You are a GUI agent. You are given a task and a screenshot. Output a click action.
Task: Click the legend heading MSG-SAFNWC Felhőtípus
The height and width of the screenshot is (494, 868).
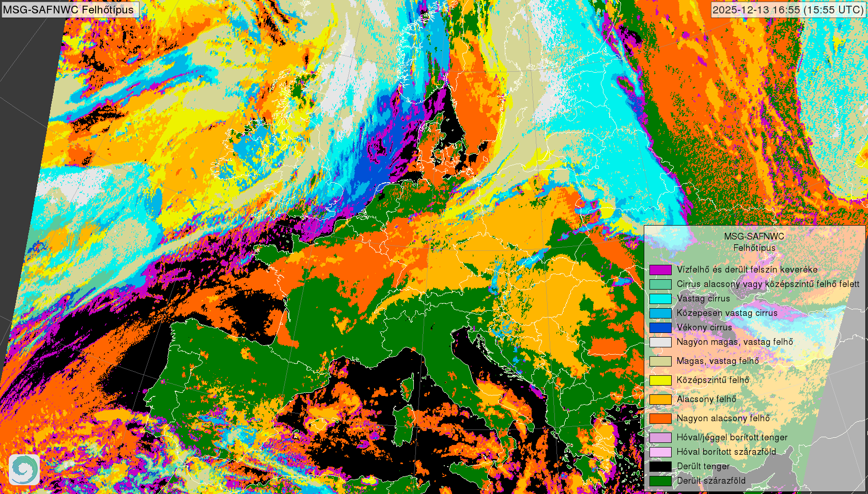coord(754,242)
